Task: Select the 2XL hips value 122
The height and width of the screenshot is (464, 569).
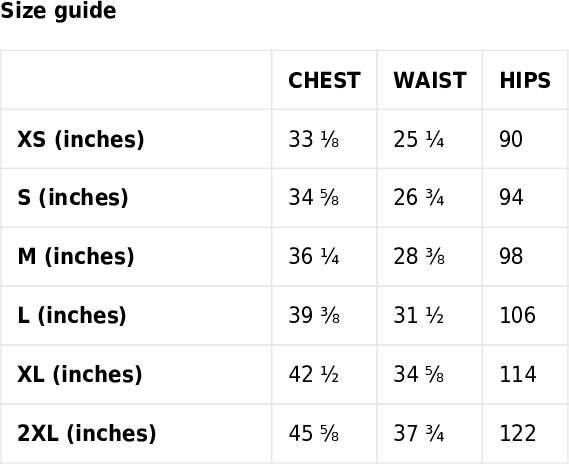Action: [x=518, y=433]
